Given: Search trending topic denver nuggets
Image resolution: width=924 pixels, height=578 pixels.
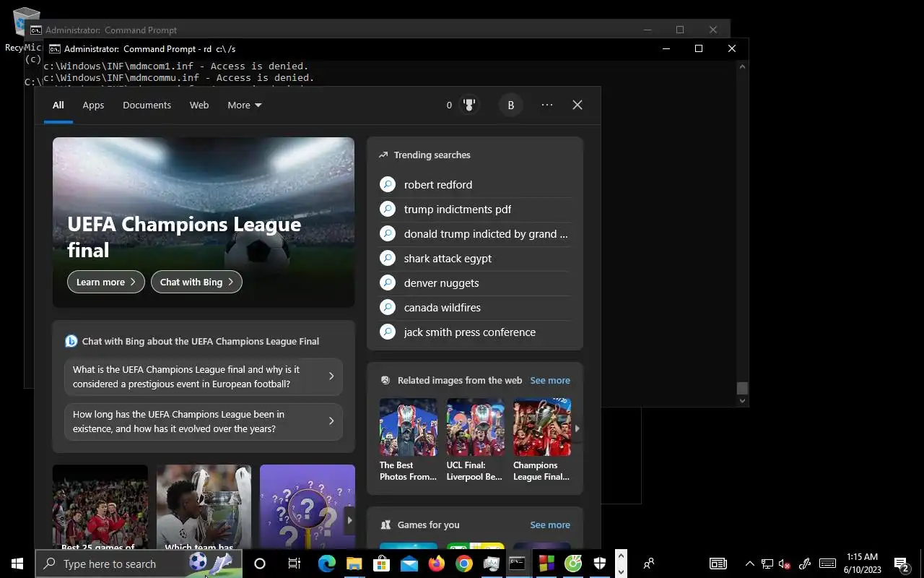Looking at the screenshot, I should (x=475, y=282).
